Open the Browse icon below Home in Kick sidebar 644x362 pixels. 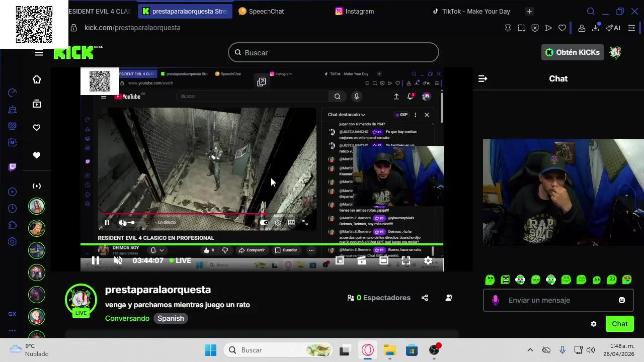[37, 104]
